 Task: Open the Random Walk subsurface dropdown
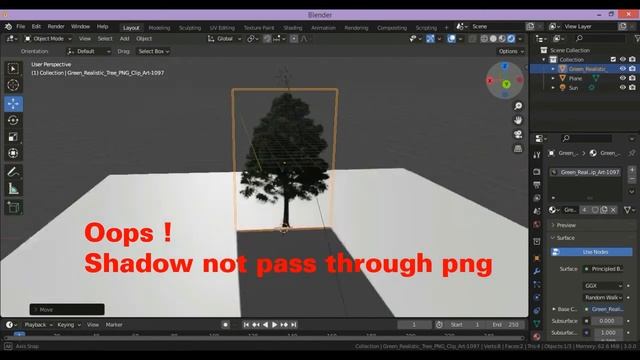pyautogui.click(x=603, y=298)
